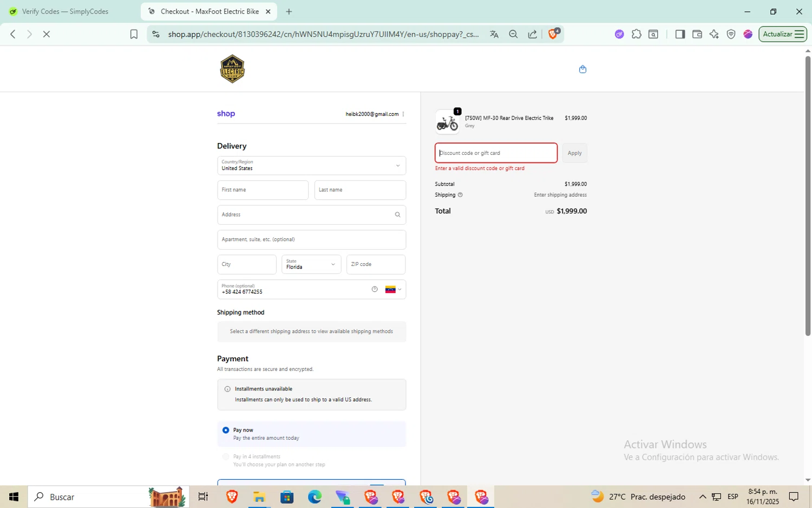Click the Installments unavailable notice
This screenshot has height=508, width=812.
click(312, 394)
